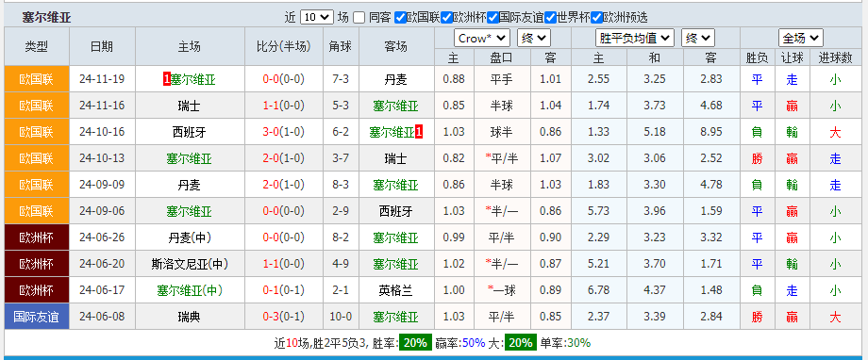Uncheck the 欧洲杯 filter checkbox

pyautogui.click(x=447, y=18)
